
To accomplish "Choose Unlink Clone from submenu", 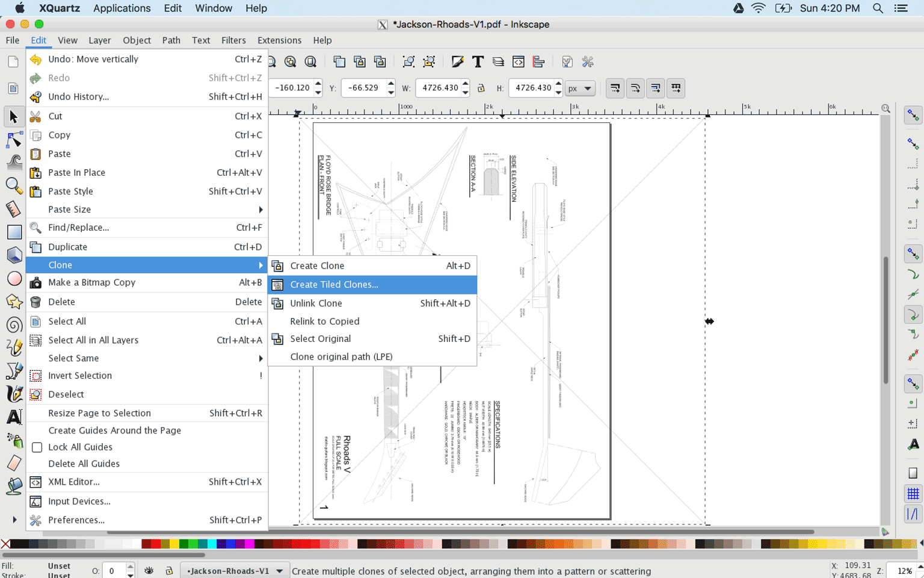I will pos(372,303).
